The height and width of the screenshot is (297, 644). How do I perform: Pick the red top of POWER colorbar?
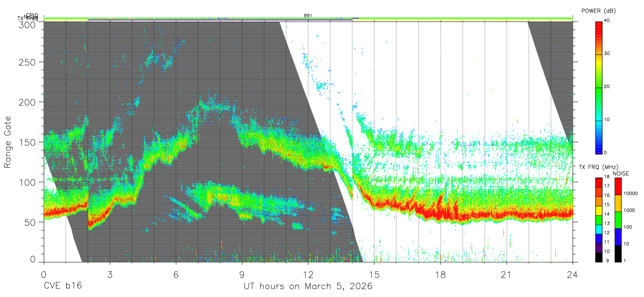coord(598,27)
